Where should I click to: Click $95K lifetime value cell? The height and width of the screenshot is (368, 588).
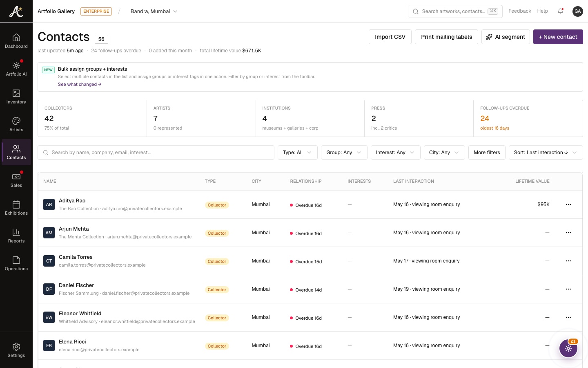coord(543,204)
